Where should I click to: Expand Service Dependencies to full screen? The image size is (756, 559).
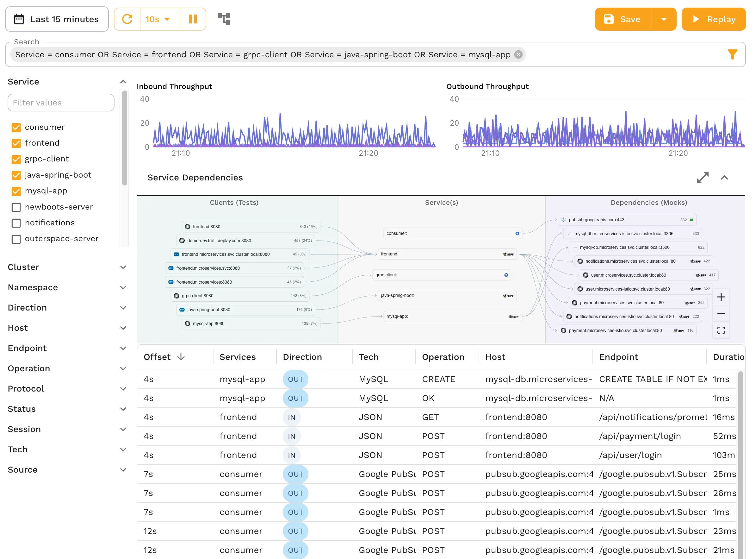coord(703,177)
